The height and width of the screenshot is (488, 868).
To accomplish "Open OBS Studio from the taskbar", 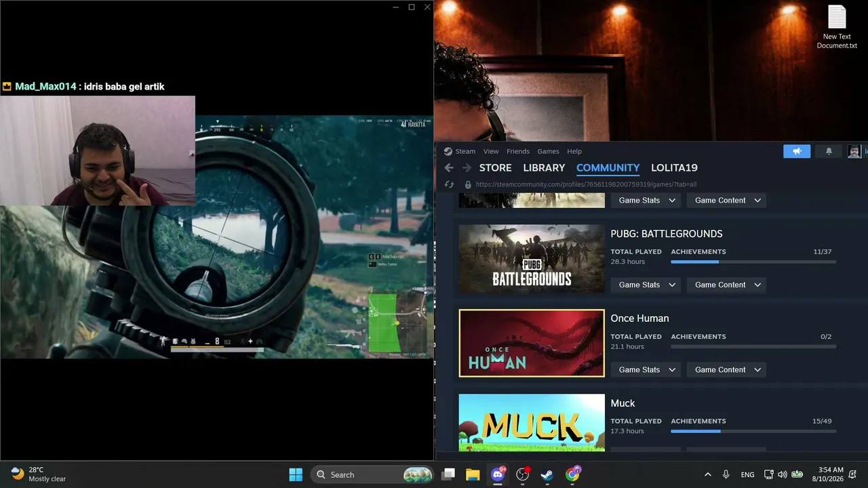I will (x=522, y=474).
